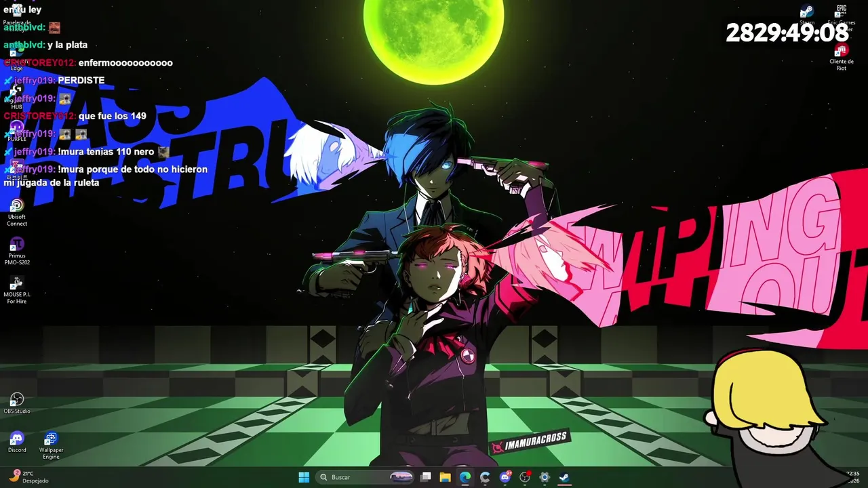Select the PURPLE desktop icon
The height and width of the screenshot is (488, 868).
tap(17, 131)
